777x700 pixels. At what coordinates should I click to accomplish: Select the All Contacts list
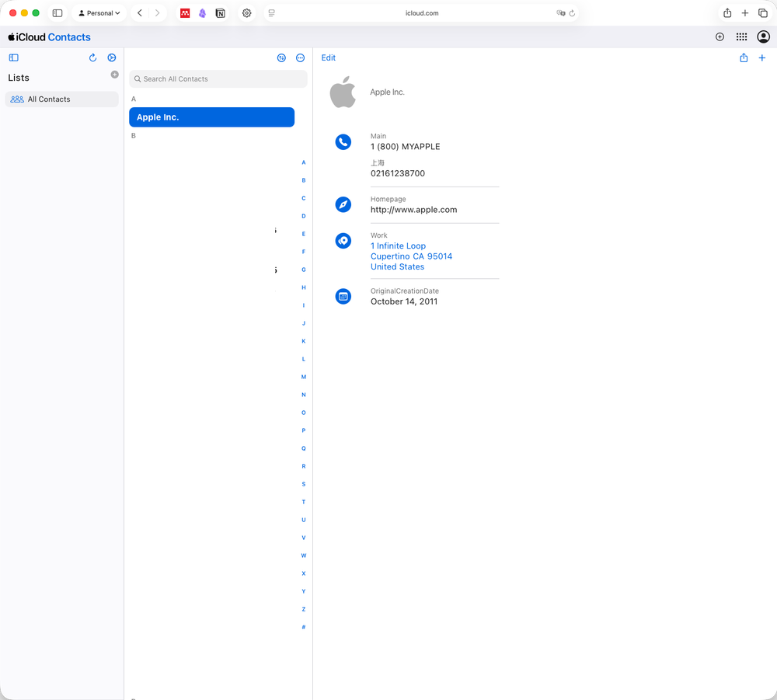[x=62, y=99]
